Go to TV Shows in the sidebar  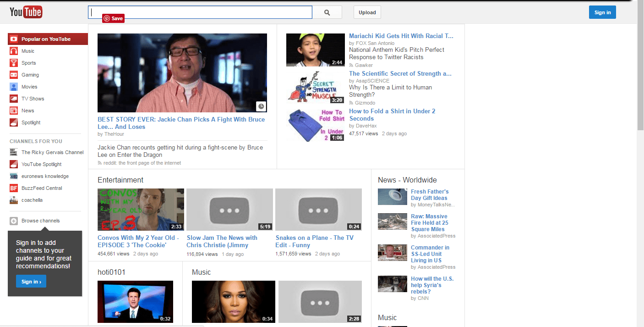tap(33, 99)
